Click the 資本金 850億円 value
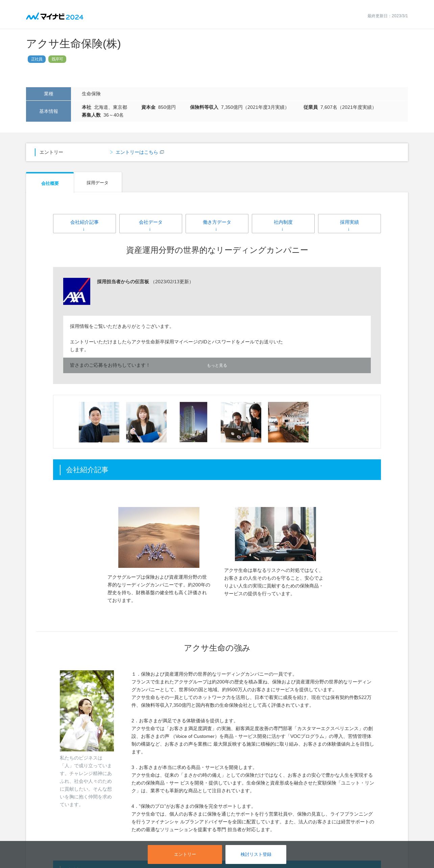The width and height of the screenshot is (434, 868). pyautogui.click(x=159, y=107)
